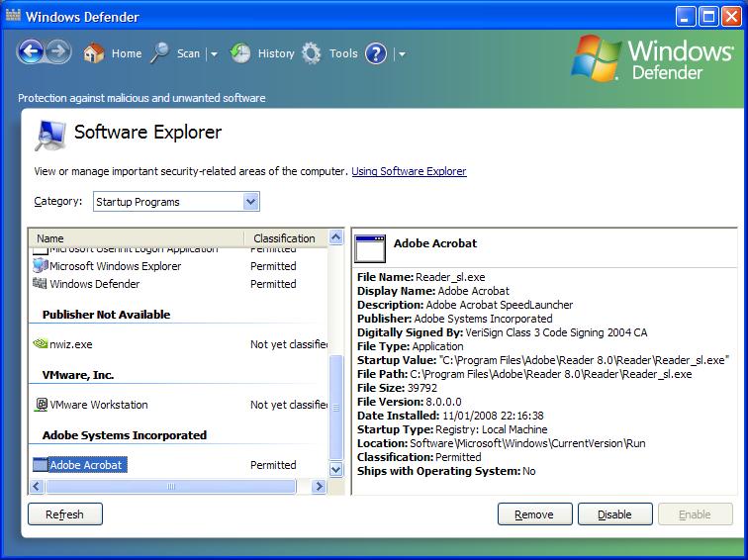
Task: Expand the Help options dropdown arrow
Action: pos(402,53)
